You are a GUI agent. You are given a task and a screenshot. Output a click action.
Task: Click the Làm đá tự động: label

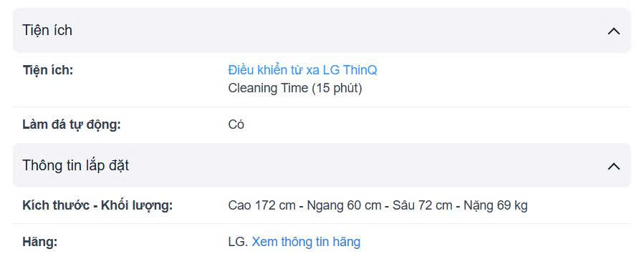click(72, 124)
